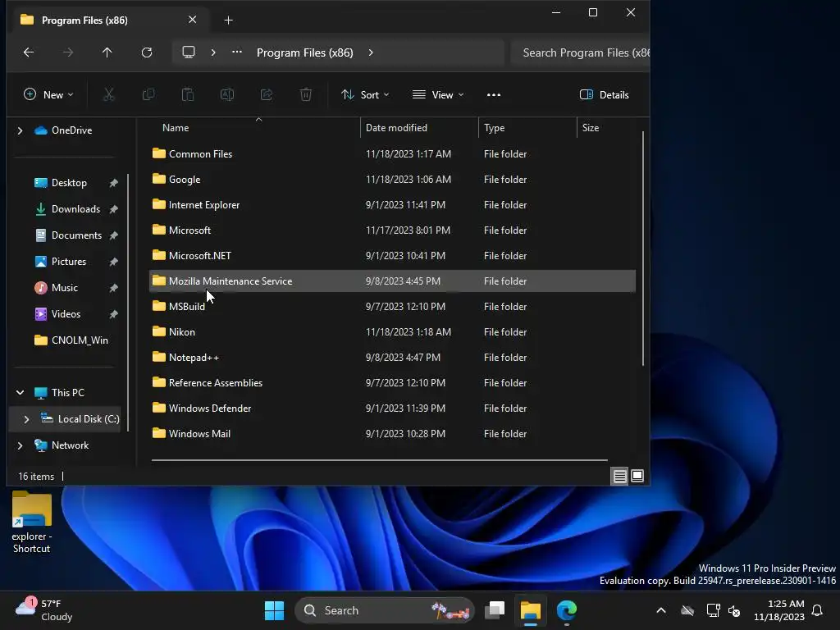
Task: Expand chevron after Program Files (x86) breadcrumb
Action: (371, 52)
